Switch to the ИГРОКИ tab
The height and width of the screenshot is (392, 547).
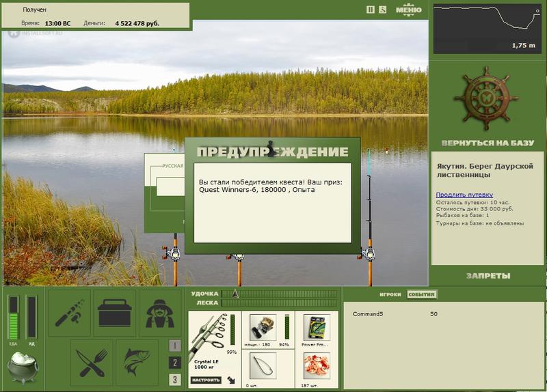pyautogui.click(x=390, y=295)
